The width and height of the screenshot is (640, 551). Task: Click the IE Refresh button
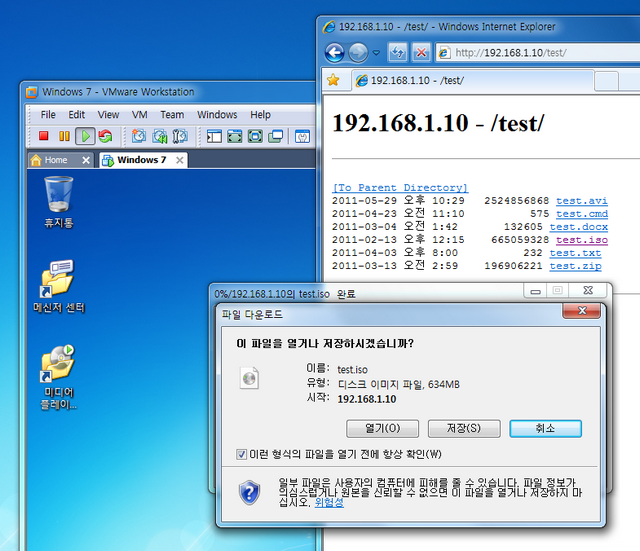(x=398, y=53)
